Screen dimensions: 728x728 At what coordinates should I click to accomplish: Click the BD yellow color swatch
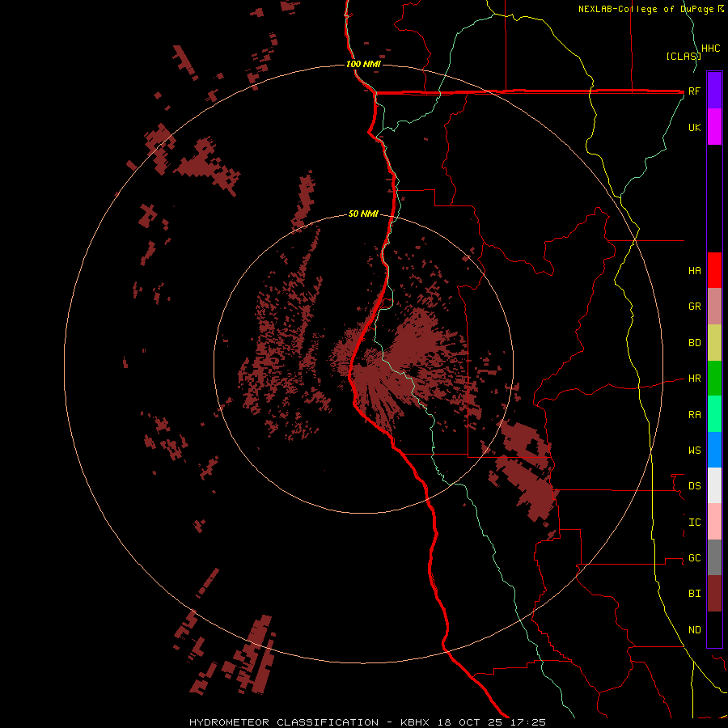[714, 343]
